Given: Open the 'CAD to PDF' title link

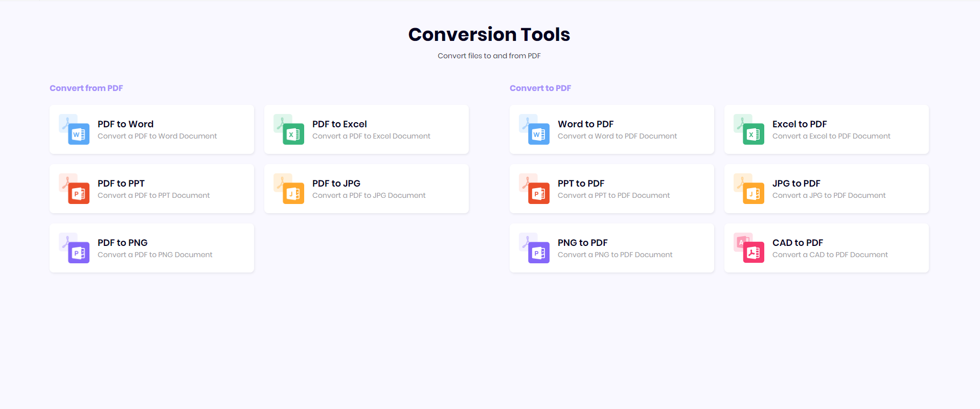Looking at the screenshot, I should (x=798, y=243).
